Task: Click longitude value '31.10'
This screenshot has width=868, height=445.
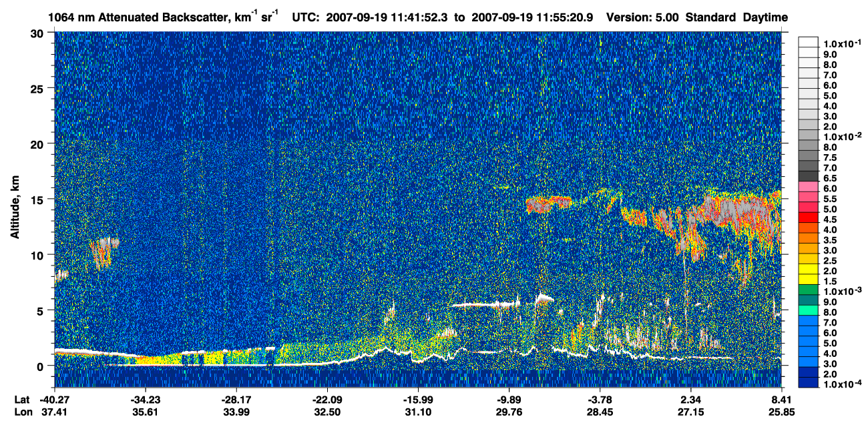Action: (x=418, y=412)
